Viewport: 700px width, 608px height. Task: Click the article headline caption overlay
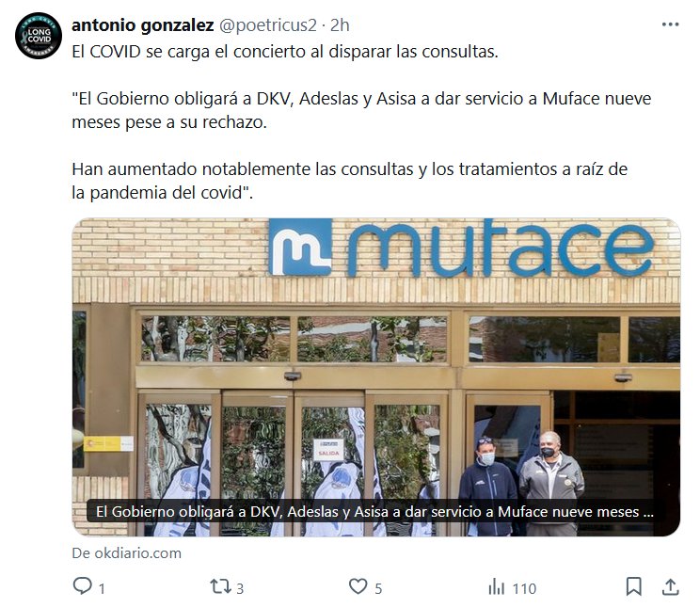point(374,511)
